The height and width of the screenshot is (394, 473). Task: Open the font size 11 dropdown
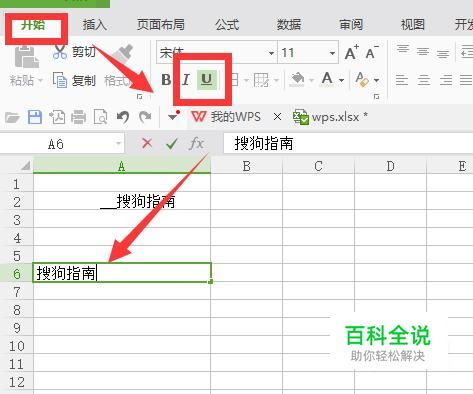332,53
